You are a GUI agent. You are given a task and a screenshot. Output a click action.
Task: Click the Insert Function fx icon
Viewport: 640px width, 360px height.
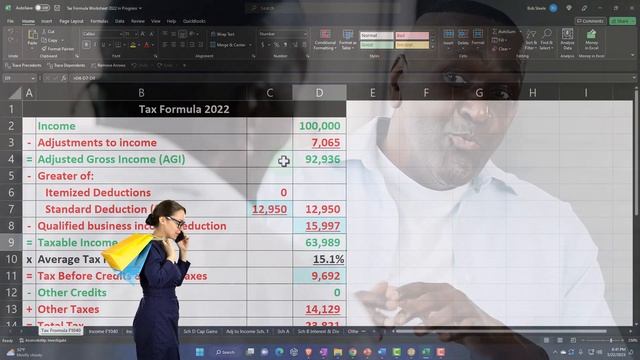tap(64, 78)
